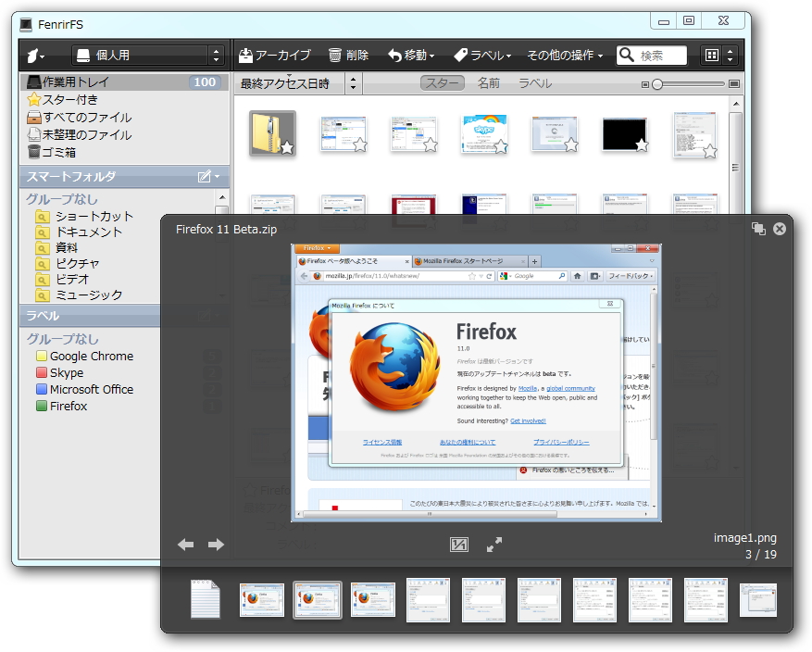Go to the next preview image arrow

(215, 546)
